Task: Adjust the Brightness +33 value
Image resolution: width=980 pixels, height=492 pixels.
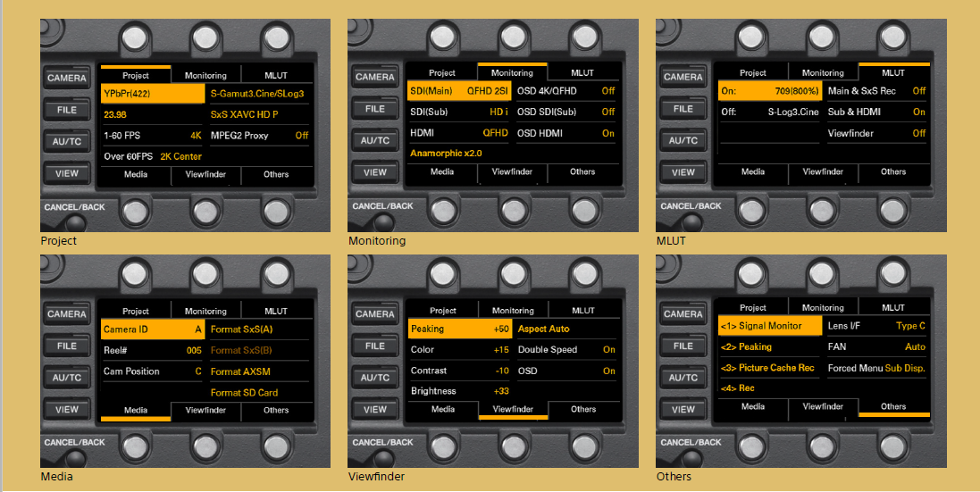Action: coord(459,391)
